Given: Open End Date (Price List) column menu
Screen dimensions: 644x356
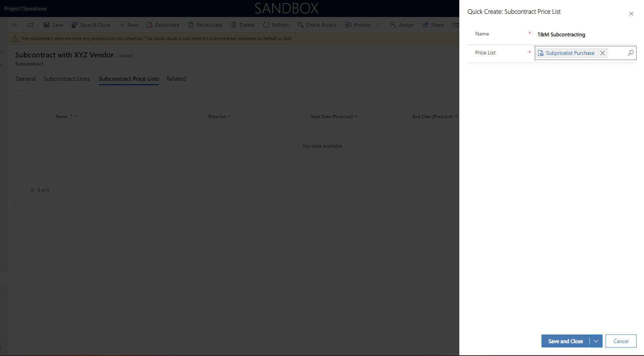Looking at the screenshot, I should [x=435, y=116].
